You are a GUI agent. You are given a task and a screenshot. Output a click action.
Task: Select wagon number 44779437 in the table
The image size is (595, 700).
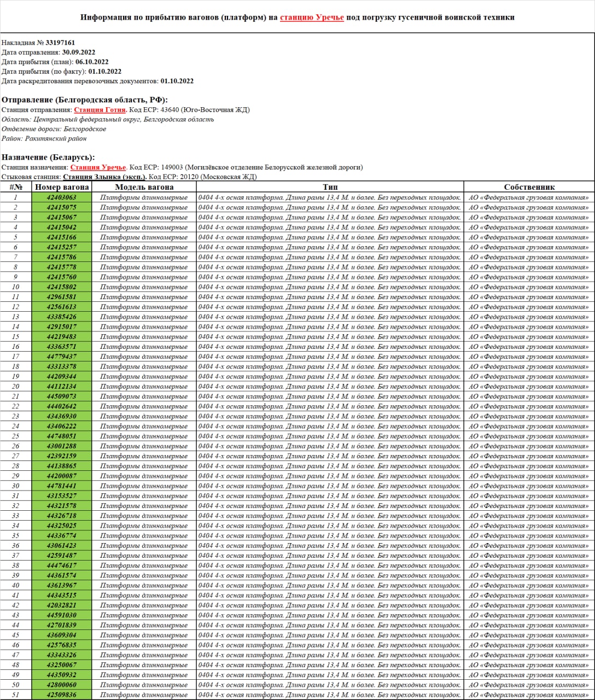62,357
